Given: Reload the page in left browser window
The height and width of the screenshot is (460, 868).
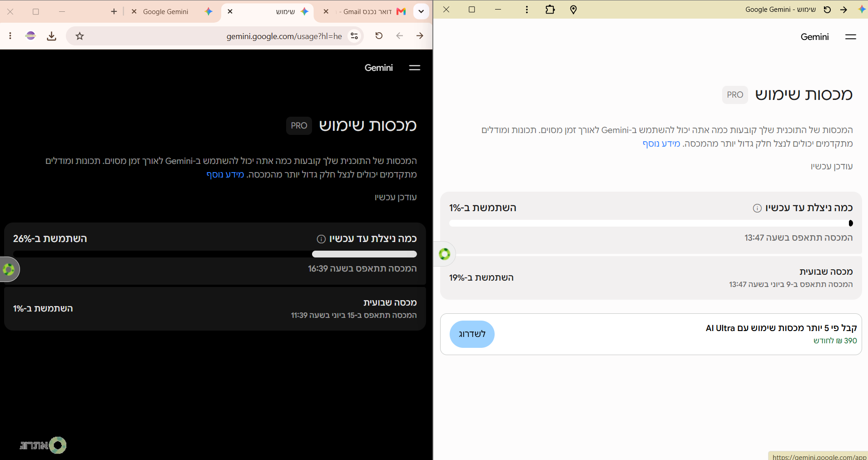Looking at the screenshot, I should (x=379, y=36).
